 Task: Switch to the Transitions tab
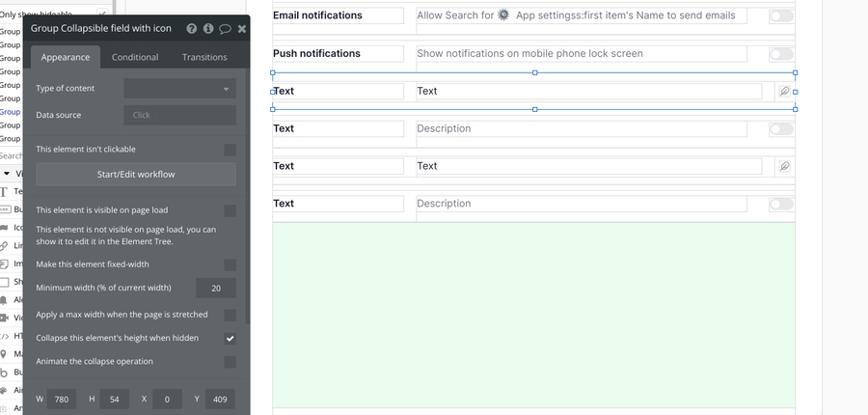(204, 57)
